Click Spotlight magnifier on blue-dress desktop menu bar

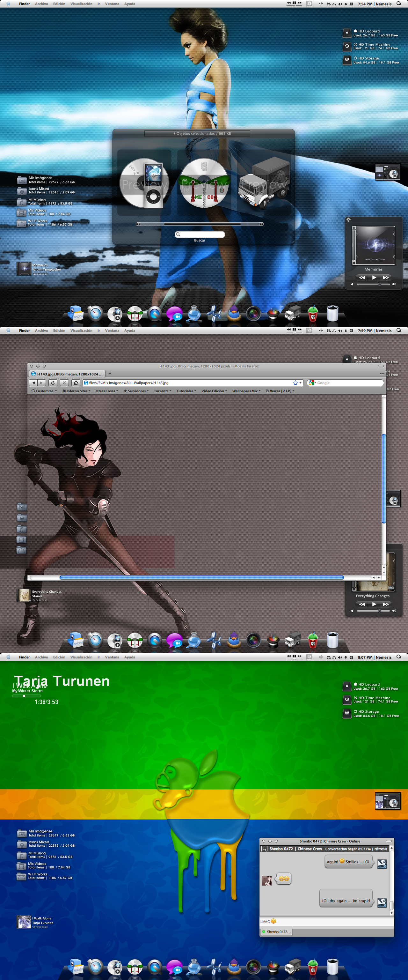(x=398, y=4)
